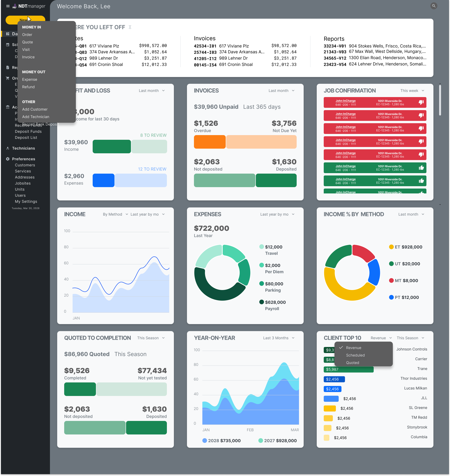
Task: Click the collapse icon beside Where You Left Off
Action: tap(130, 27)
